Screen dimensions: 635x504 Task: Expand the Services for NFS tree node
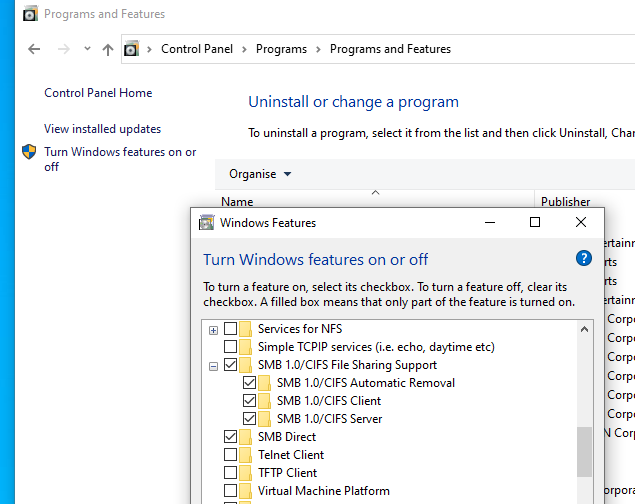pos(213,329)
